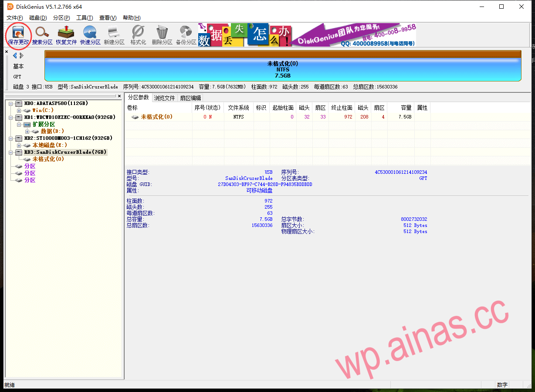Click the 起始柱面 column header
Screen dimensions: 535x392
coord(283,108)
